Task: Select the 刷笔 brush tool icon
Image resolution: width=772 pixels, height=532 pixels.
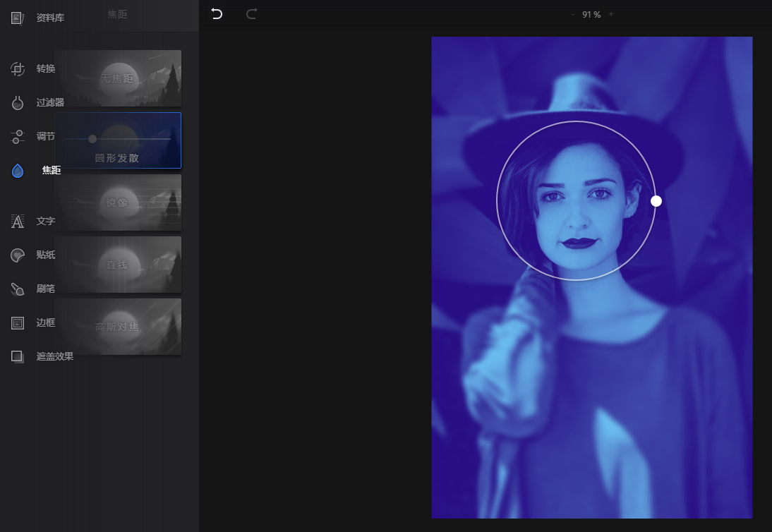Action: (17, 289)
